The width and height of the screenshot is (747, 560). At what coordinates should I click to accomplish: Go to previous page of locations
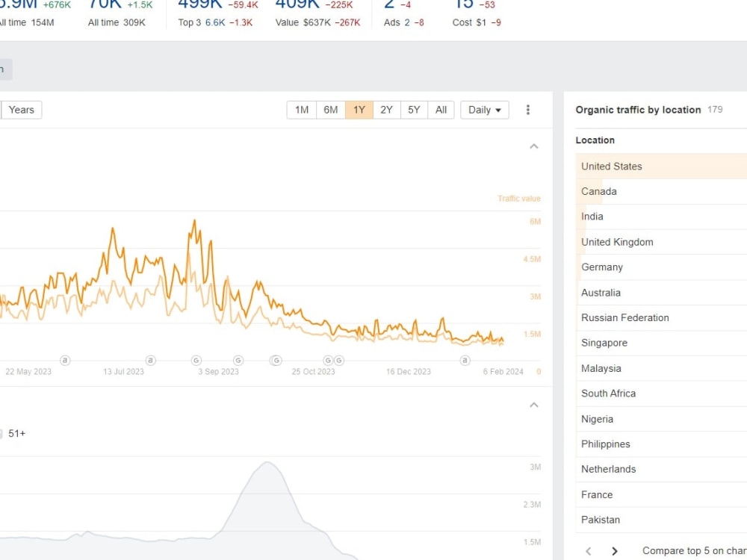point(589,551)
